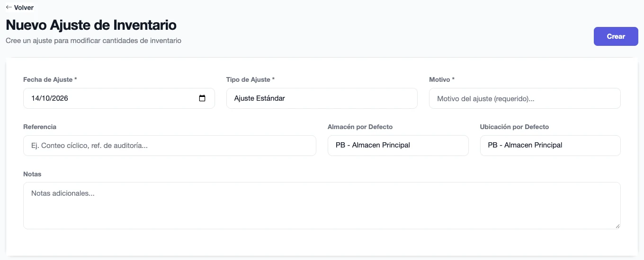Click the Notas textarea resize handle

pyautogui.click(x=617, y=226)
